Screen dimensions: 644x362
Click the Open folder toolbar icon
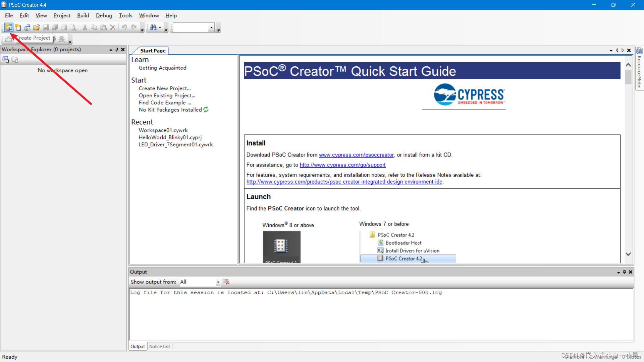pos(36,27)
